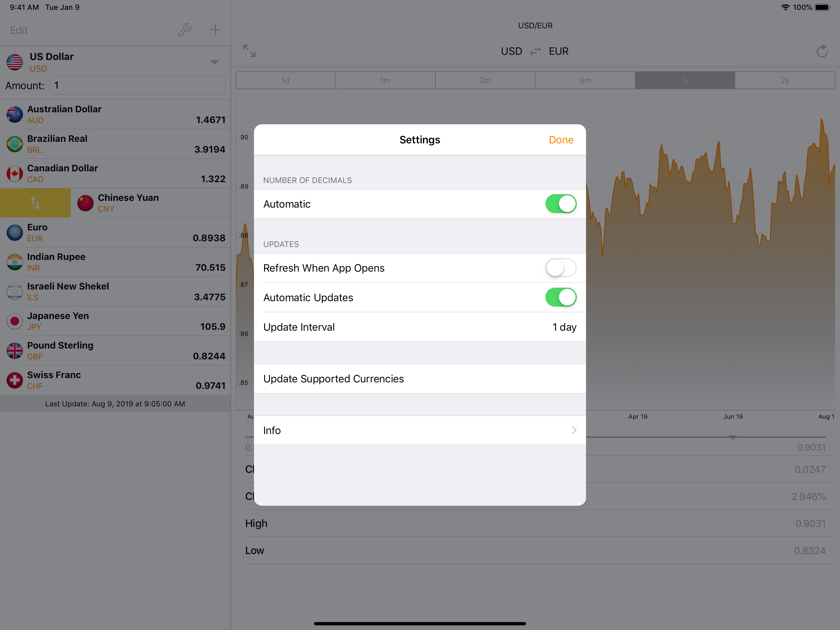Add a currency with the plus icon
This screenshot has height=630, width=840.
(x=215, y=30)
